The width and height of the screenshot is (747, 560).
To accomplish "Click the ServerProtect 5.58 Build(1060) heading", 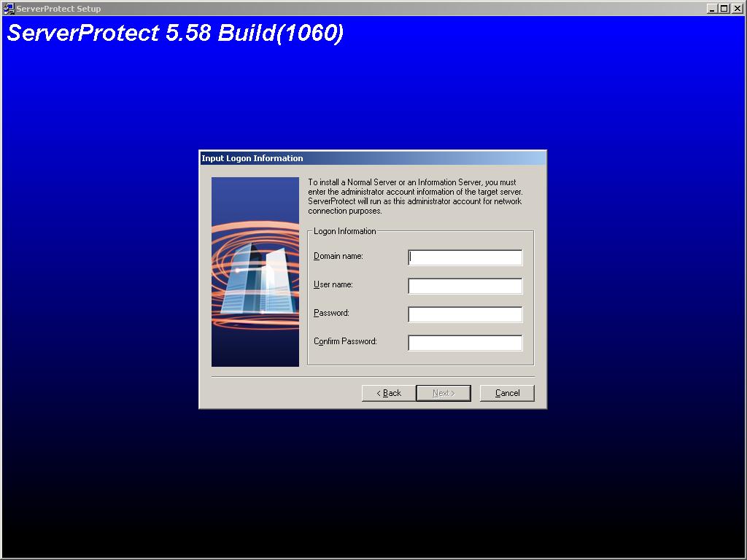I will click(x=175, y=32).
